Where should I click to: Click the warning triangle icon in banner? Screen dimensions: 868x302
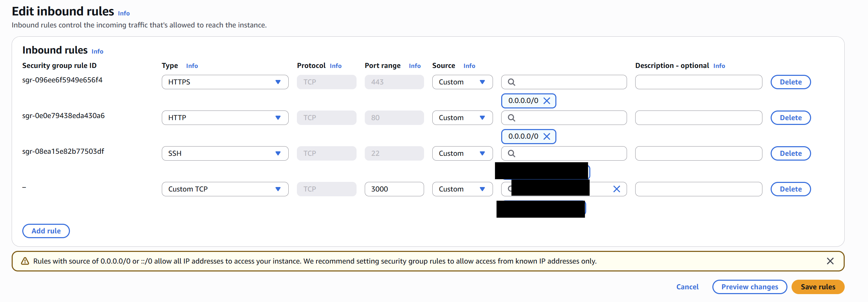[x=25, y=261]
